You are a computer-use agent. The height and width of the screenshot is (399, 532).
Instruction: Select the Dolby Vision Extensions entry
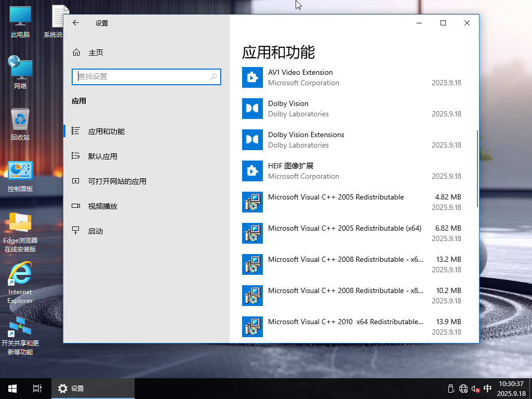(x=352, y=140)
